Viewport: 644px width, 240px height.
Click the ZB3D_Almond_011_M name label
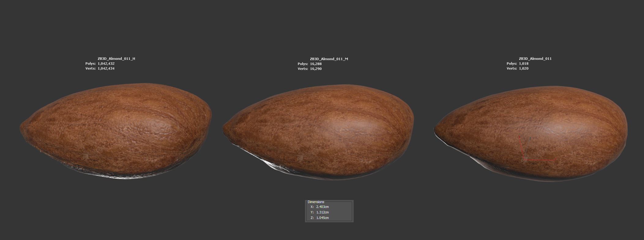(329, 59)
